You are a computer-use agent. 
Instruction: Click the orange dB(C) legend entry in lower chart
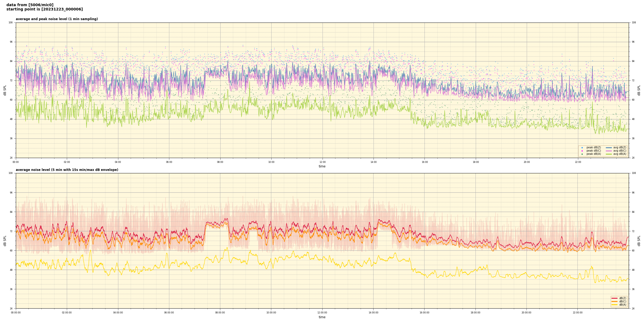click(x=614, y=301)
